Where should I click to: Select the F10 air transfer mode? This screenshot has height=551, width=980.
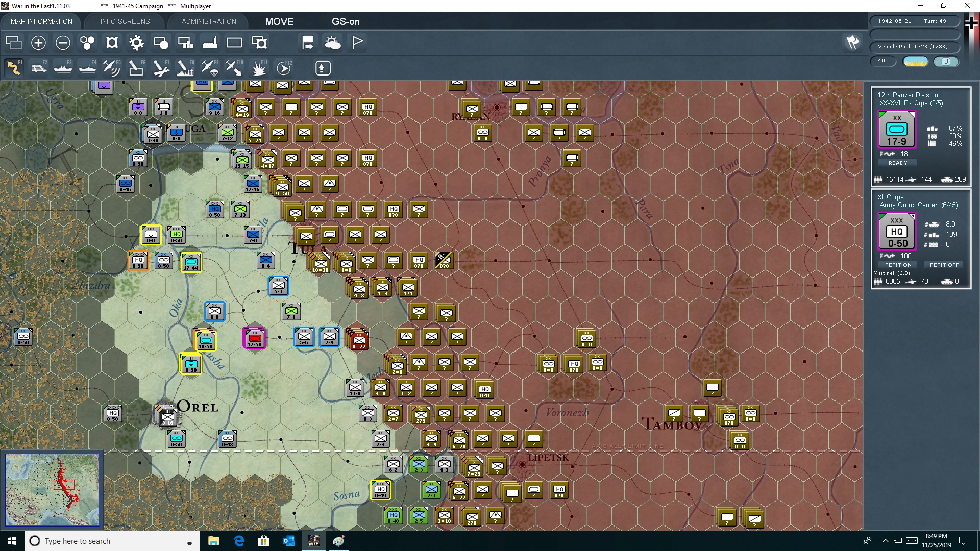coord(234,68)
